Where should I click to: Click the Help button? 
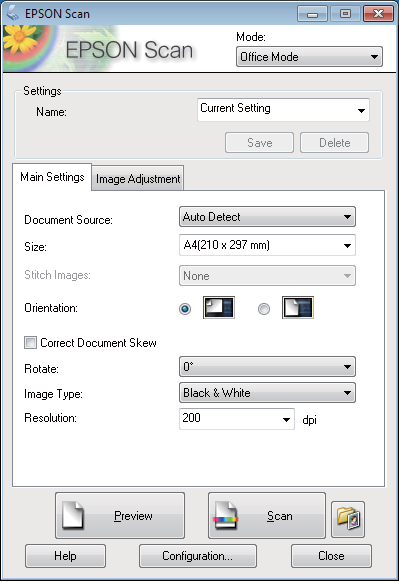65,556
